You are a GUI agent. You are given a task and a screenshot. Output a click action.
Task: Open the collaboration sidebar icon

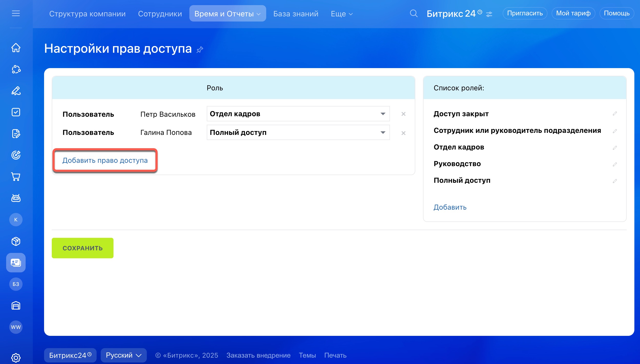[x=16, y=69]
